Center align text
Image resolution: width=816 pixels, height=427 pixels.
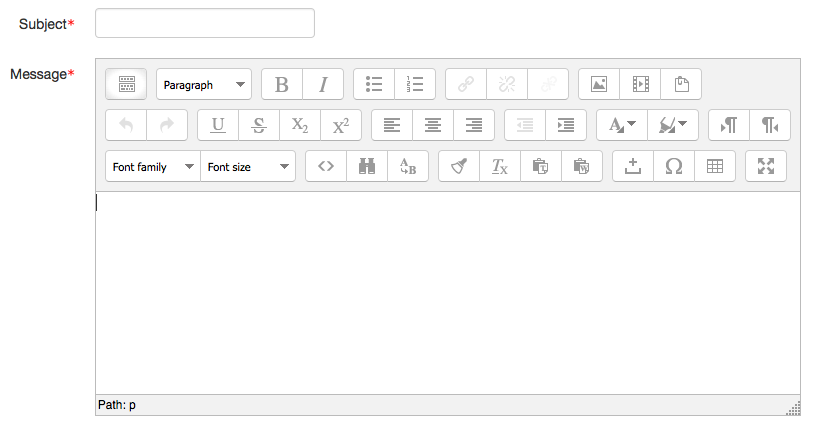pyautogui.click(x=433, y=125)
